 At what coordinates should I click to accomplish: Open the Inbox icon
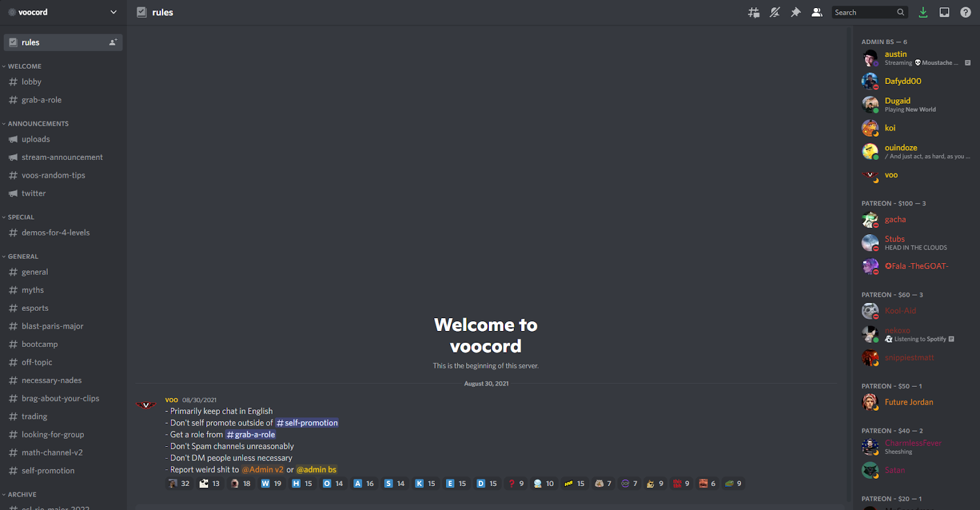944,12
